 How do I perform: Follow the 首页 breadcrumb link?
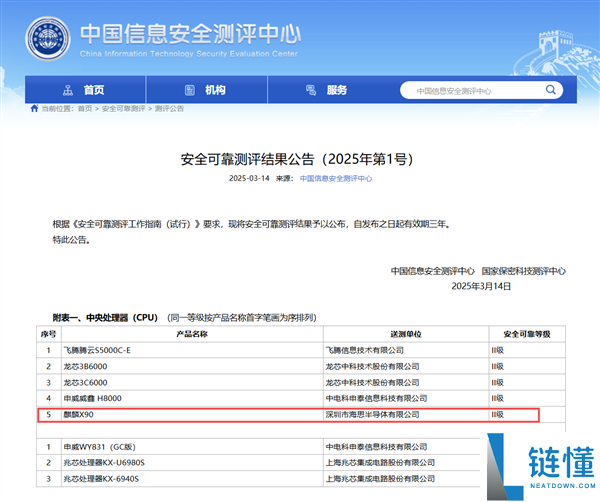(x=85, y=109)
